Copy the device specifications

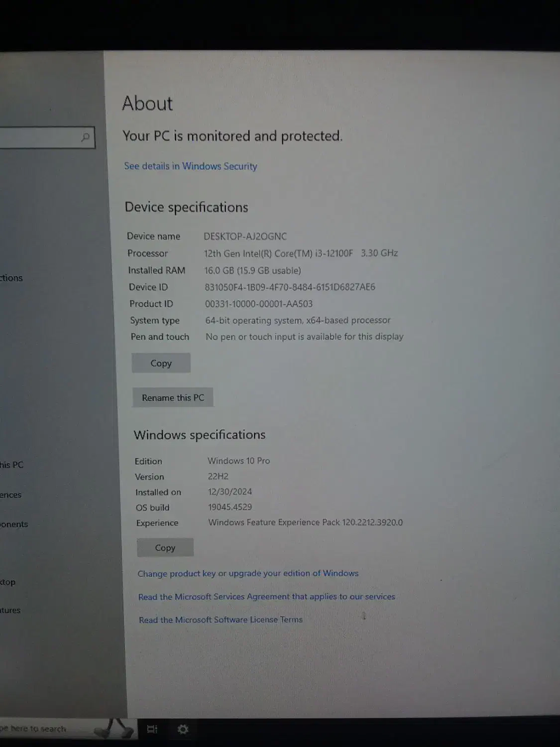tap(161, 363)
